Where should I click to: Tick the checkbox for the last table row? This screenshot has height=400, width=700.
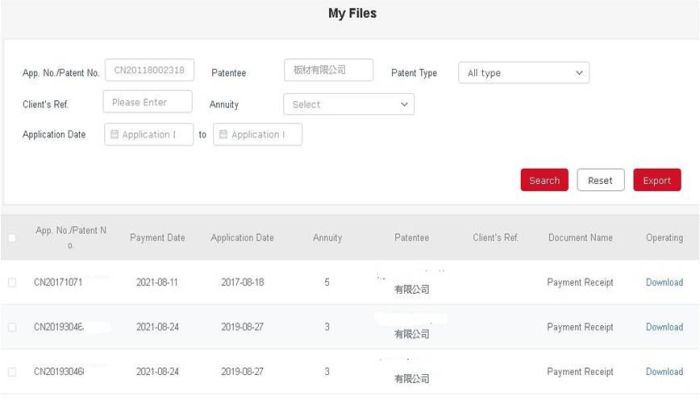coord(12,372)
